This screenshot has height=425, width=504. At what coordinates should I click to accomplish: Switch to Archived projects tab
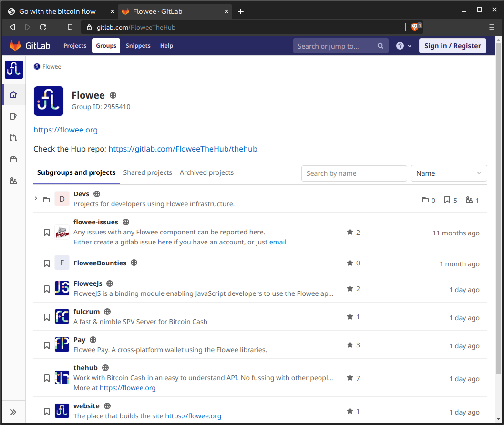click(206, 173)
